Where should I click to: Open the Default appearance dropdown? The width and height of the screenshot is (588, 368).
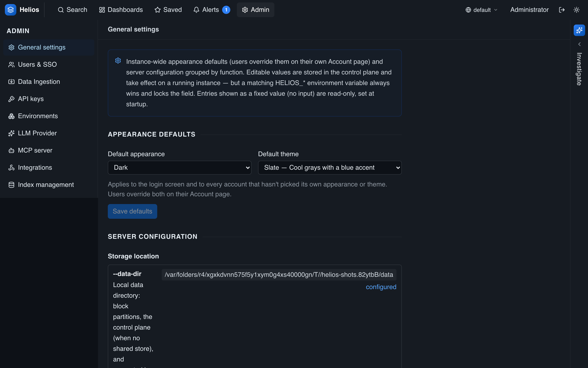pos(179,167)
